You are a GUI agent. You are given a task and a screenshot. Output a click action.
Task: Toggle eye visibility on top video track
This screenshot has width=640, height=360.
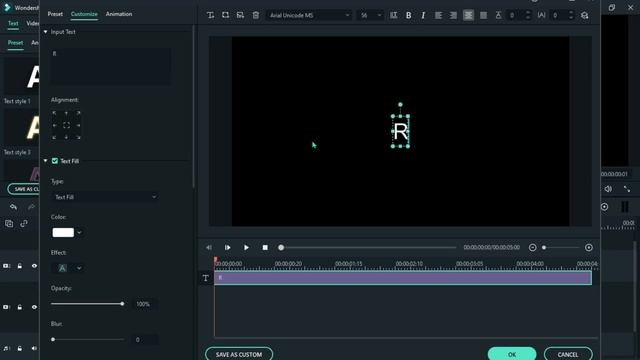point(34,266)
